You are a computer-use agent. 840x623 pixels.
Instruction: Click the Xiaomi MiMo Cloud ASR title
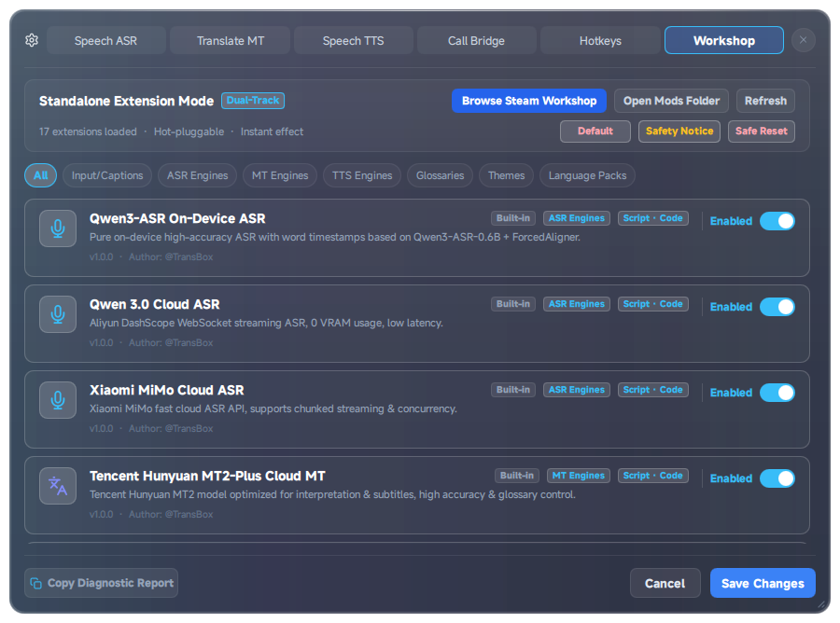click(x=167, y=390)
